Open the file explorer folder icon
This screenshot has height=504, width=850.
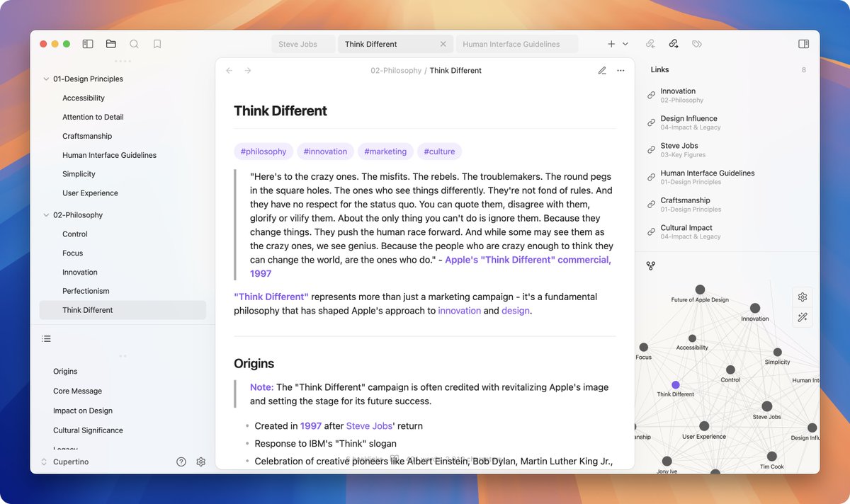(111, 44)
